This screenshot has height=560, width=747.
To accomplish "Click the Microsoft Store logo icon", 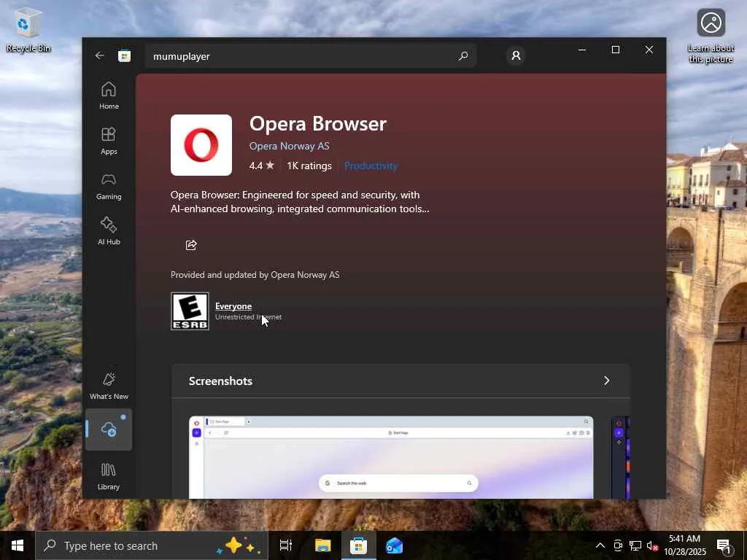I will [x=124, y=56].
